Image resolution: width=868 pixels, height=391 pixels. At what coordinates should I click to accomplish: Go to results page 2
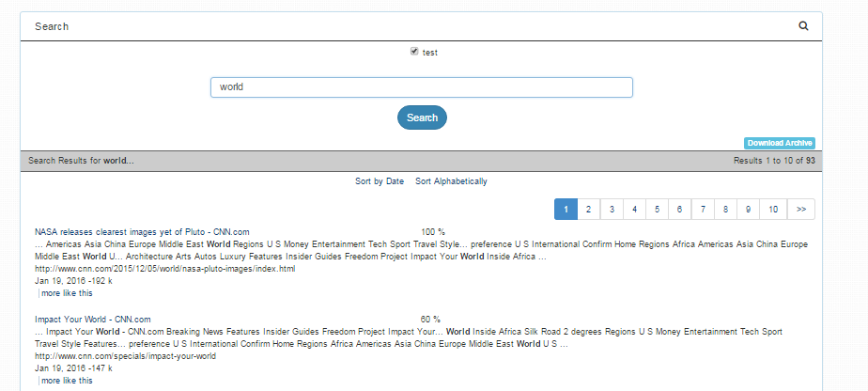pos(588,209)
